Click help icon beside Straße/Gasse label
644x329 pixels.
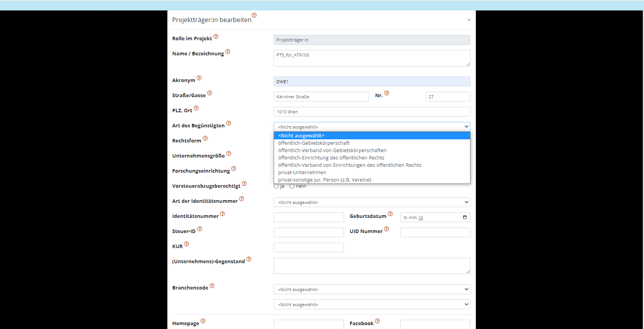tap(210, 93)
